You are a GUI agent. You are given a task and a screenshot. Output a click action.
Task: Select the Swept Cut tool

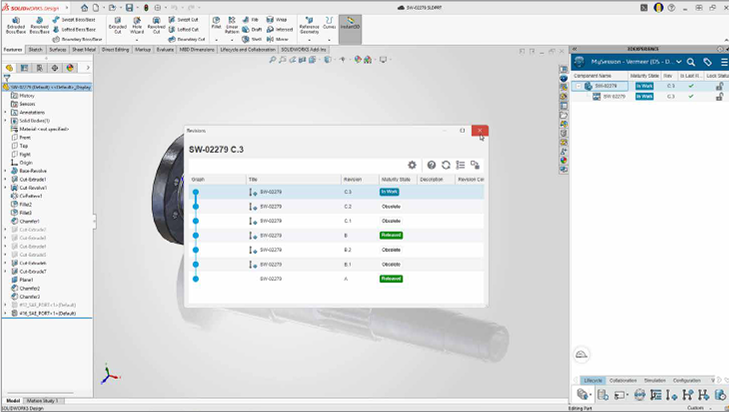[x=184, y=20]
